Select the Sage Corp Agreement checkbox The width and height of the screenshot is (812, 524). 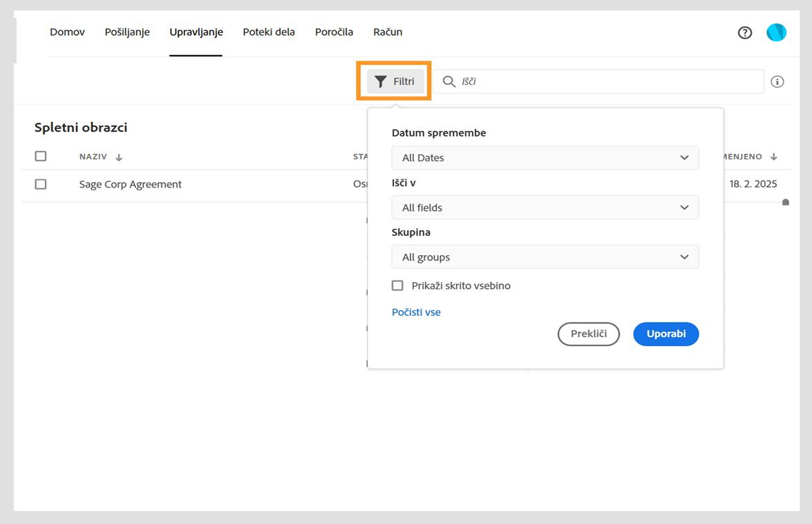41,184
